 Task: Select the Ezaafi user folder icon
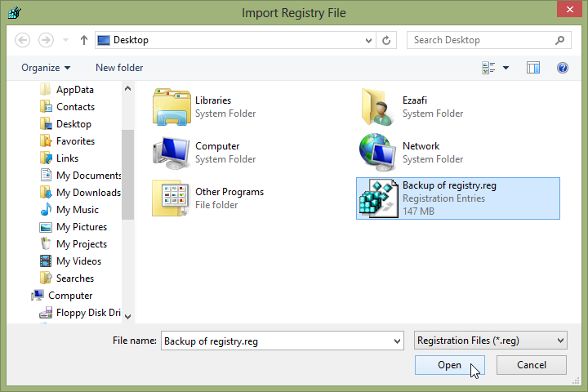tap(376, 107)
